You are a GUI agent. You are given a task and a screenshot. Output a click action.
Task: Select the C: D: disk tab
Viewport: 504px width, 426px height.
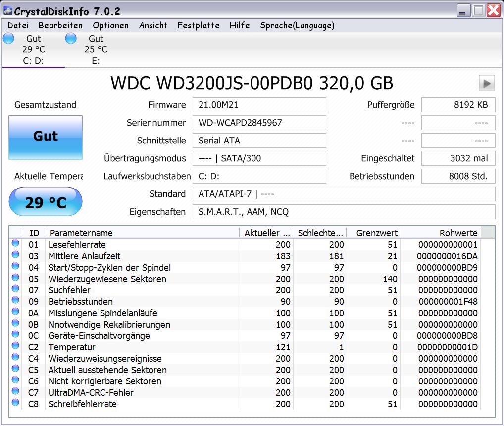(34, 49)
